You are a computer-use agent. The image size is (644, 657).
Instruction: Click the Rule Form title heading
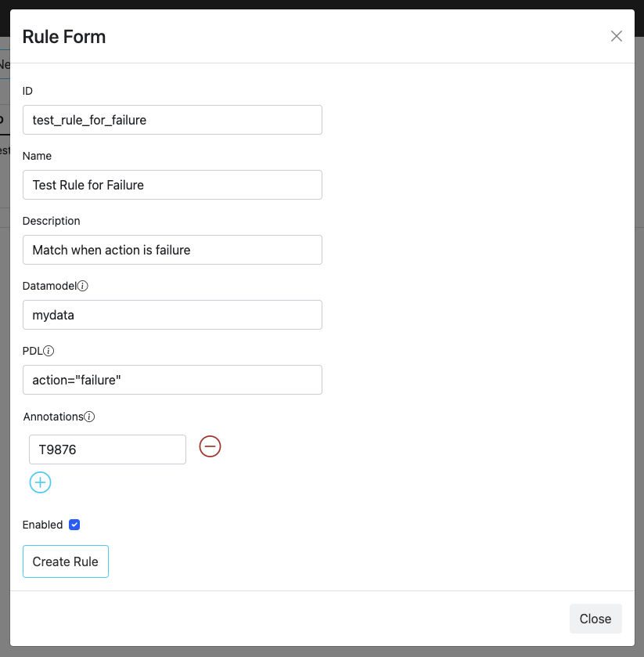pyautogui.click(x=63, y=36)
